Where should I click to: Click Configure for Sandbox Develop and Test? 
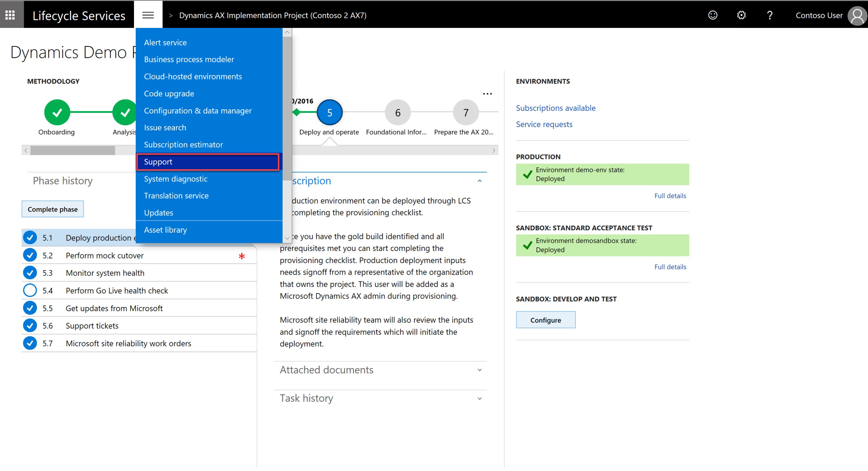tap(545, 320)
